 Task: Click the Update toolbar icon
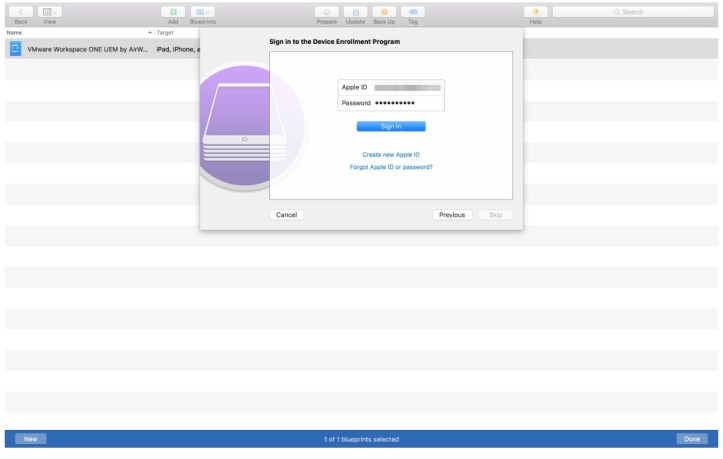pos(355,12)
